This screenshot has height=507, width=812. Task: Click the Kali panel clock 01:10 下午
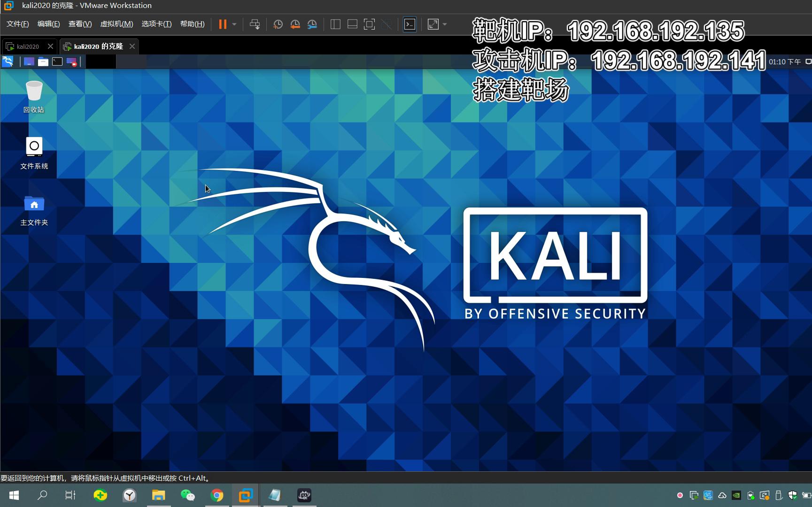pos(785,61)
